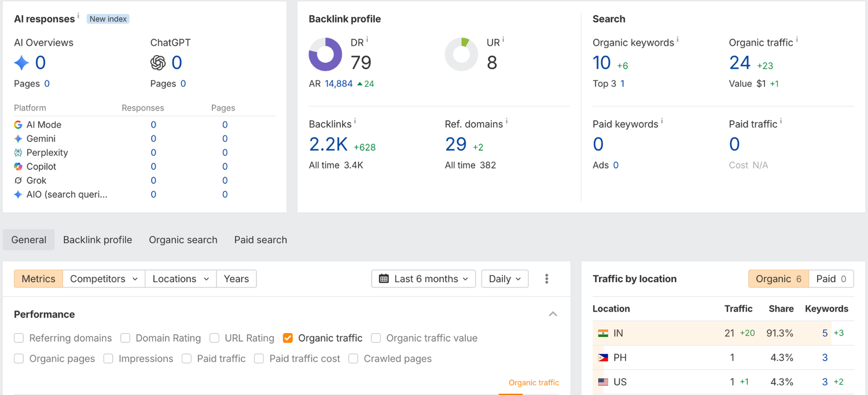Enable the Referring domains checkbox
Viewport: 868px width, 395px height.
coord(19,338)
